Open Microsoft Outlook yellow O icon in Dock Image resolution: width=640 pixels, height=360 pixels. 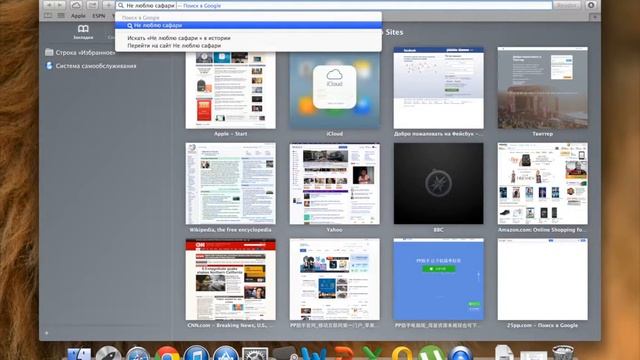402,353
